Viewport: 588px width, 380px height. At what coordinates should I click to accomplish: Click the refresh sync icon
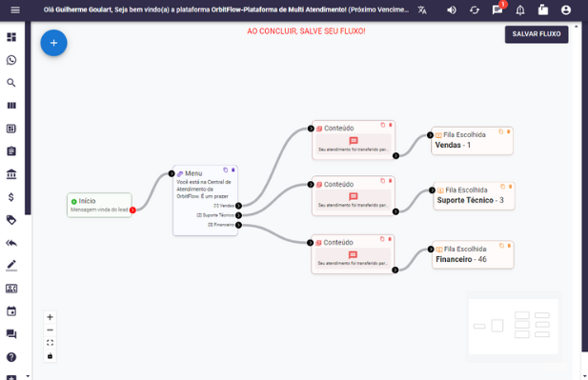click(475, 10)
